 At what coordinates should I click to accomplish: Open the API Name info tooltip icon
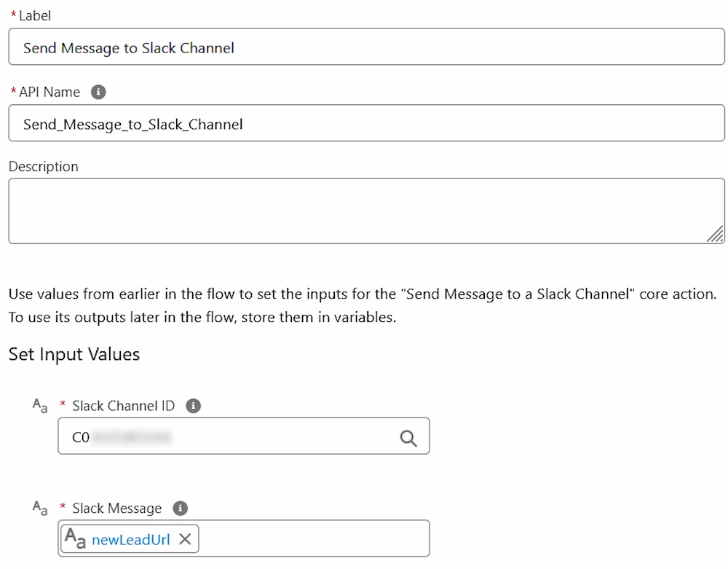coord(98,92)
